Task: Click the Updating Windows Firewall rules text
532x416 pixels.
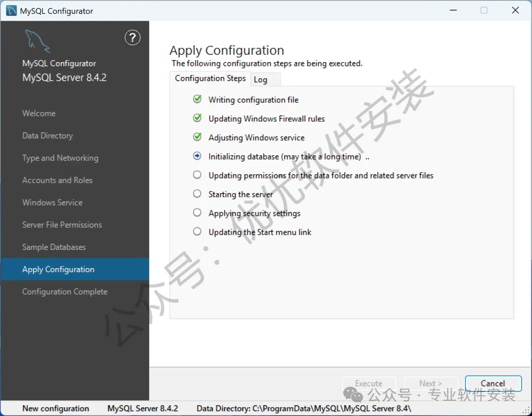Action: coord(266,118)
